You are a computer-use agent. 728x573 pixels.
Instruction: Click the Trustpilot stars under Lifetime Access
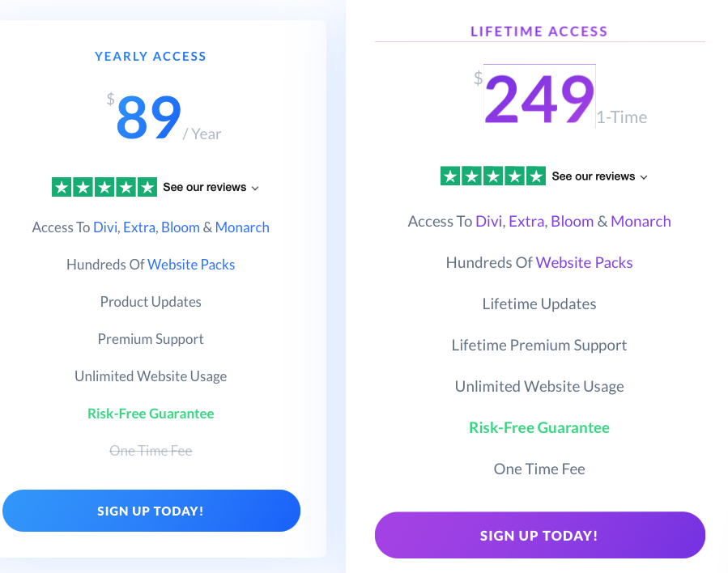tap(493, 176)
